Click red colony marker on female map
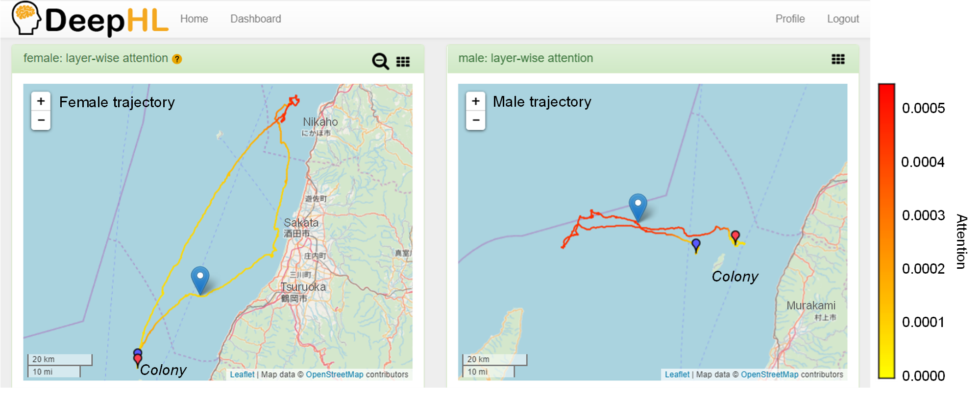This screenshot has width=980, height=398. tap(138, 360)
